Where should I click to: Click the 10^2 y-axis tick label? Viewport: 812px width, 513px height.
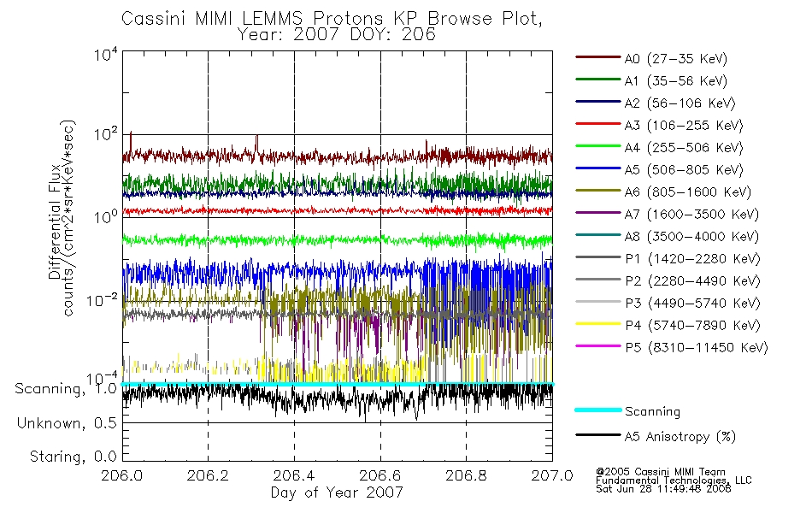tap(106, 135)
